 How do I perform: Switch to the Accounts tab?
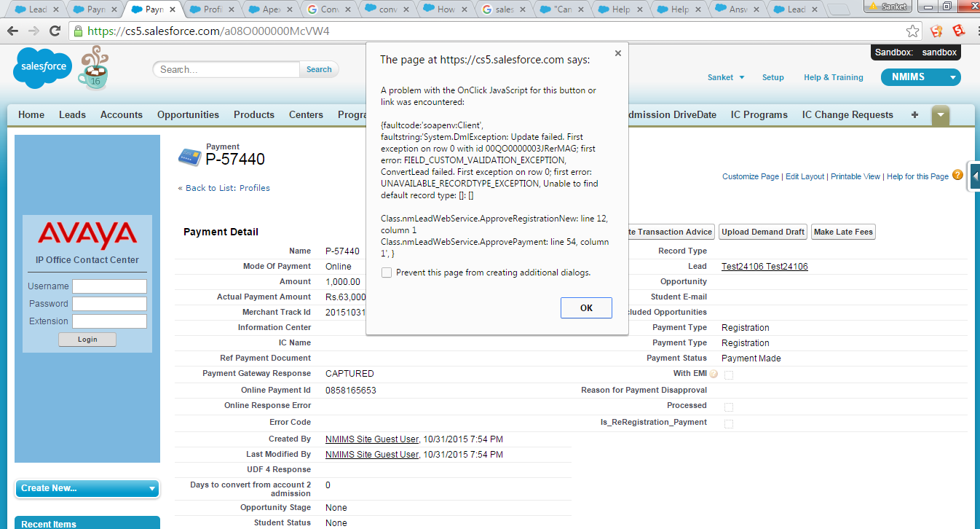(x=122, y=115)
